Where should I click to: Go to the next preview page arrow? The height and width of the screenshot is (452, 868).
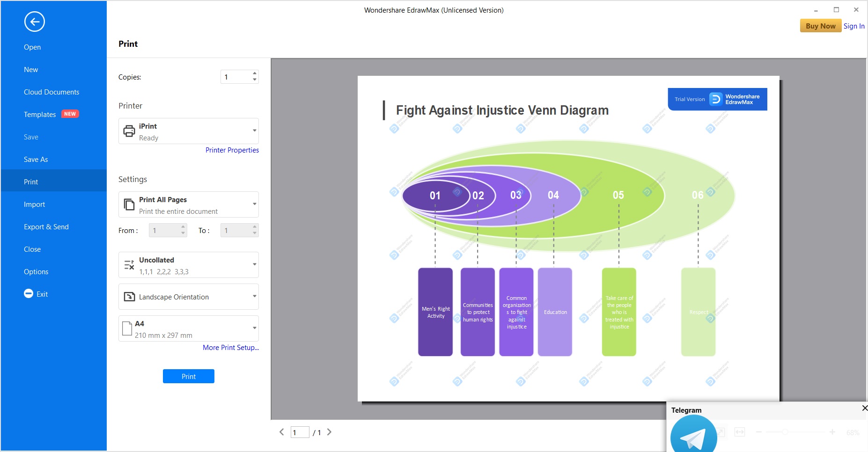click(x=329, y=432)
